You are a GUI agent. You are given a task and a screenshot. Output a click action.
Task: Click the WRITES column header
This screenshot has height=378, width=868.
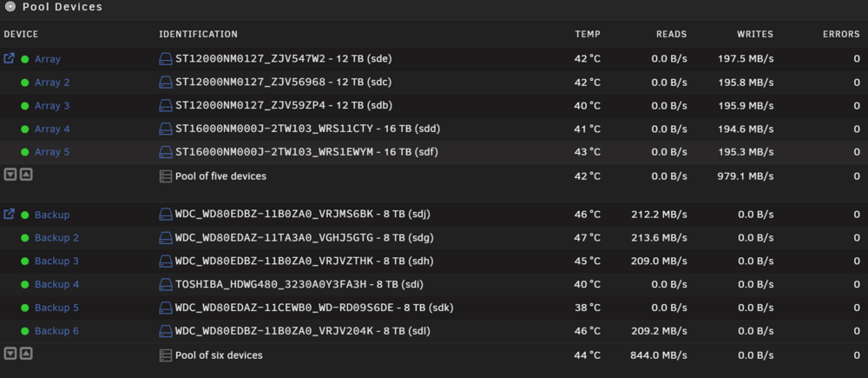click(x=754, y=35)
